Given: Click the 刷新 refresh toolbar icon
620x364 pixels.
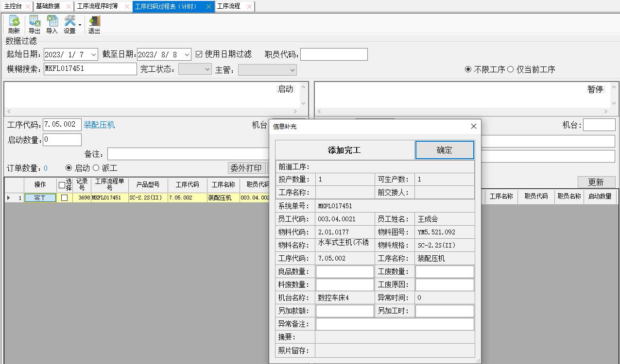Looking at the screenshot, I should click(14, 22).
